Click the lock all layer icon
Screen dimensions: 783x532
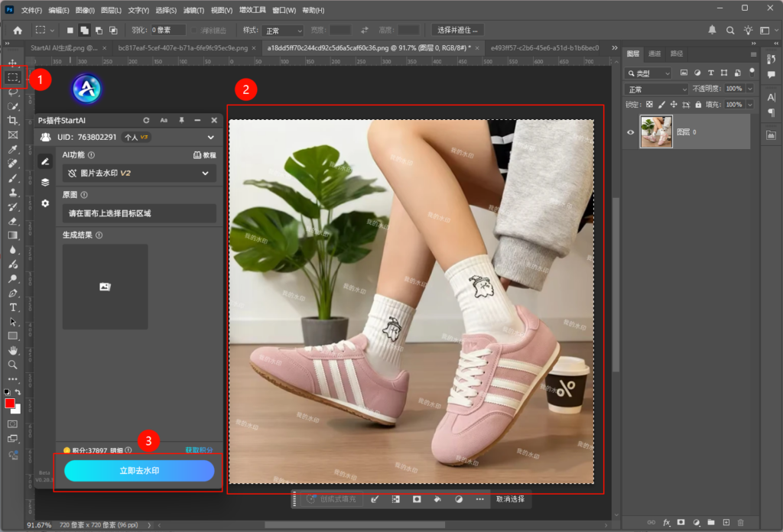[x=700, y=105]
